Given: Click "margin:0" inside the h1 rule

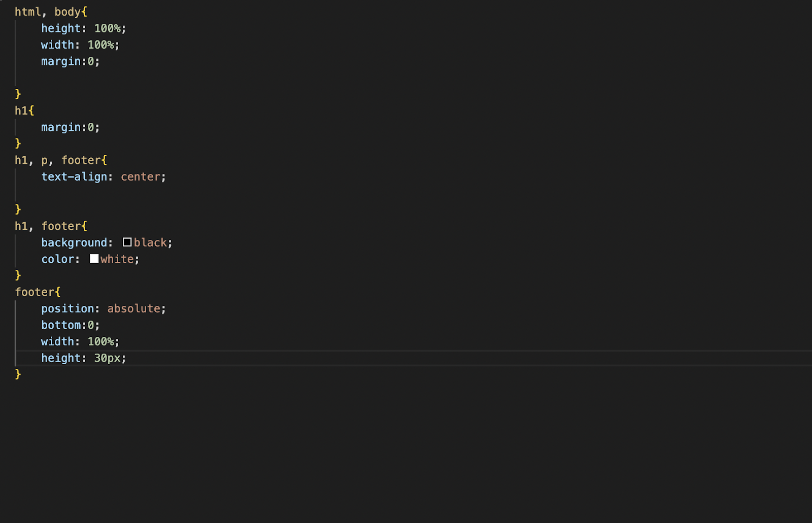Looking at the screenshot, I should [70, 127].
